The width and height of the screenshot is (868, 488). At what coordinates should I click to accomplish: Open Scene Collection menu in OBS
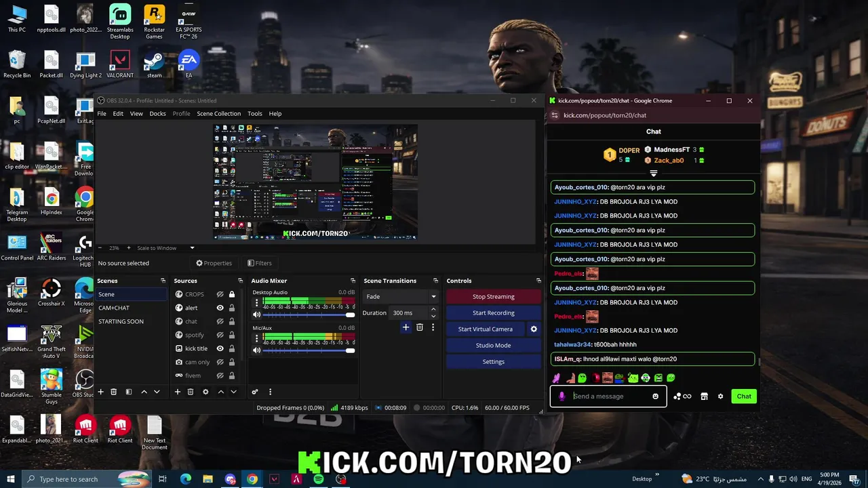(218, 114)
